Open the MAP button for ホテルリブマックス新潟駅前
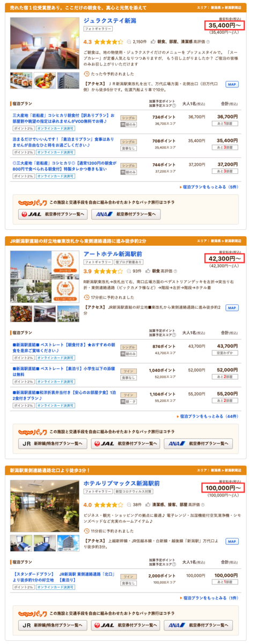This screenshot has width=256, height=644. point(231,541)
